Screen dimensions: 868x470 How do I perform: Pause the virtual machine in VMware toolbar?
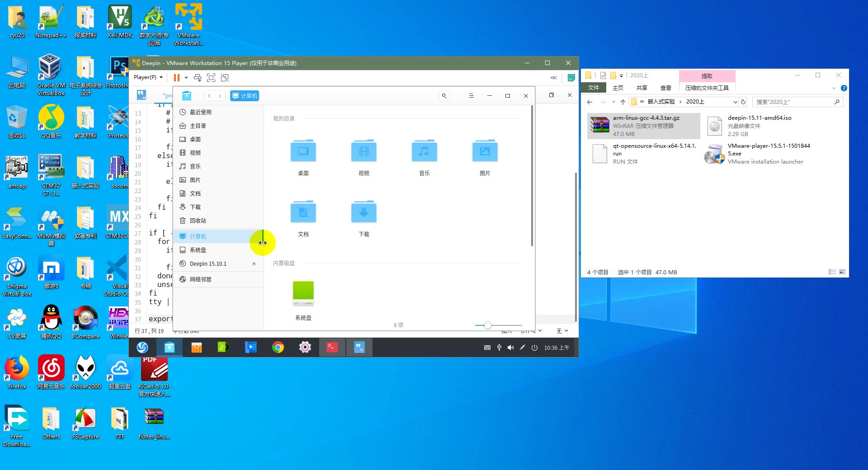point(177,78)
